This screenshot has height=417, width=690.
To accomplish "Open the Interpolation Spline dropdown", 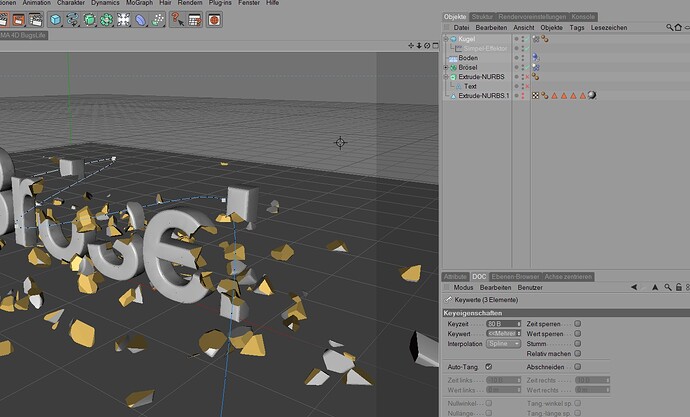I will [503, 344].
